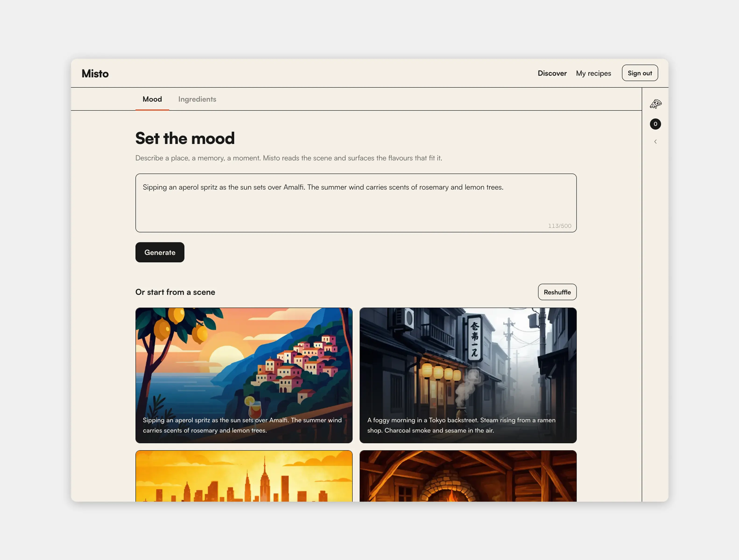This screenshot has height=560, width=739.
Task: Click the black counter badge showing 0
Action: [x=655, y=124]
